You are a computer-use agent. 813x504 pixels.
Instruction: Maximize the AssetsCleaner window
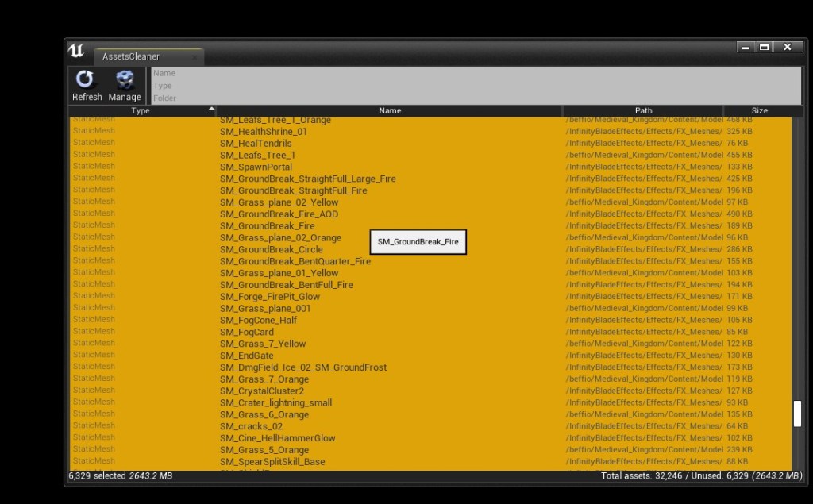pyautogui.click(x=764, y=48)
